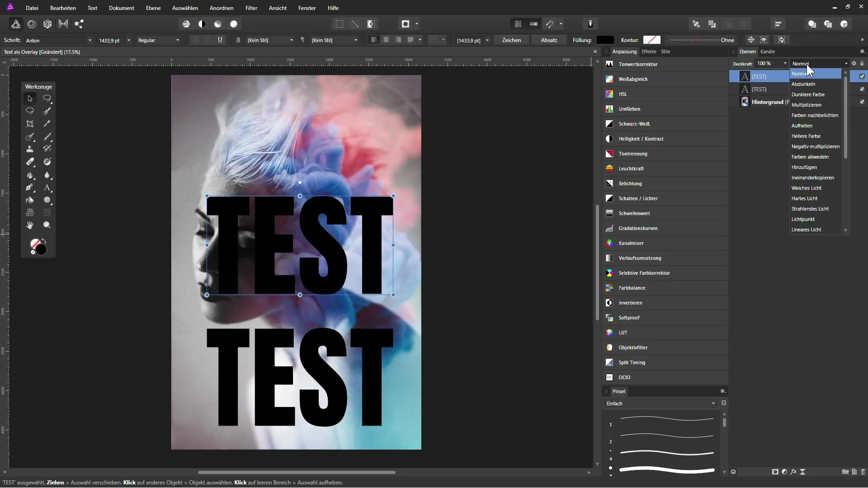Click the Absatz paragraph button
Screen dimensions: 868x488
549,40
